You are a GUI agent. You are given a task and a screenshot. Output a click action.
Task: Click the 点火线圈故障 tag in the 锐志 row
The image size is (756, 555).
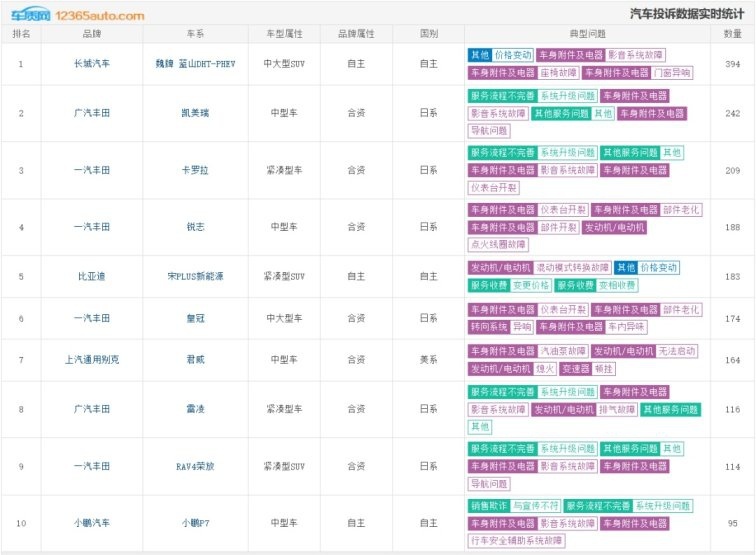tap(498, 244)
